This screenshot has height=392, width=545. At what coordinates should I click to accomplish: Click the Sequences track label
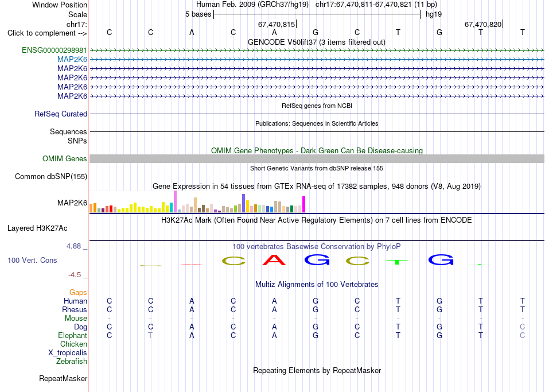coord(68,131)
